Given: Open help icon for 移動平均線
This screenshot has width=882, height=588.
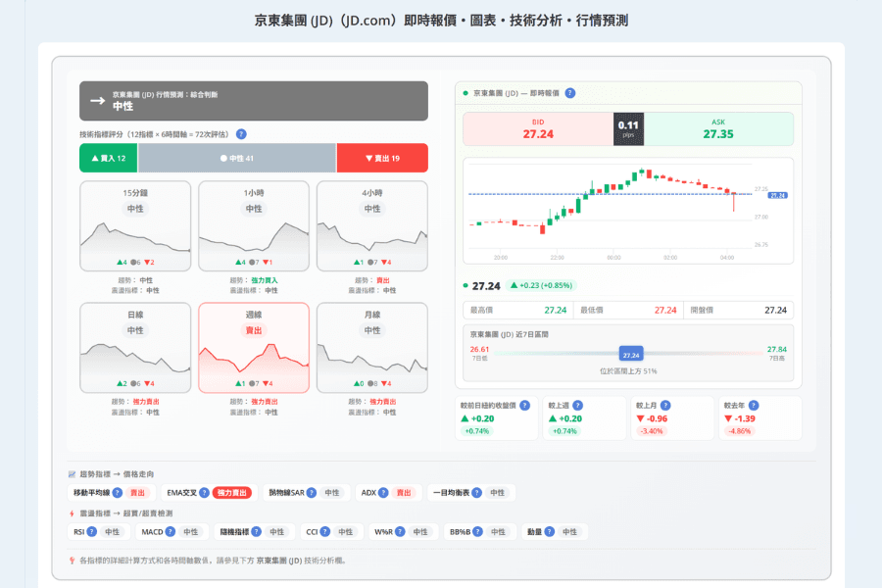Looking at the screenshot, I should point(117,492).
